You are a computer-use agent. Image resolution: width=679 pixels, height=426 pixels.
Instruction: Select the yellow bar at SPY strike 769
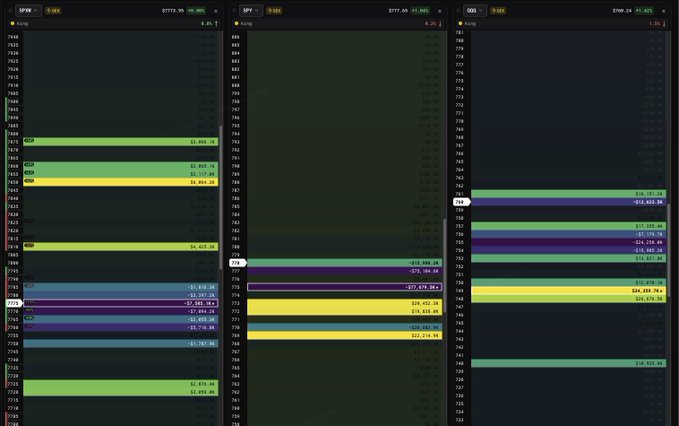coord(345,336)
